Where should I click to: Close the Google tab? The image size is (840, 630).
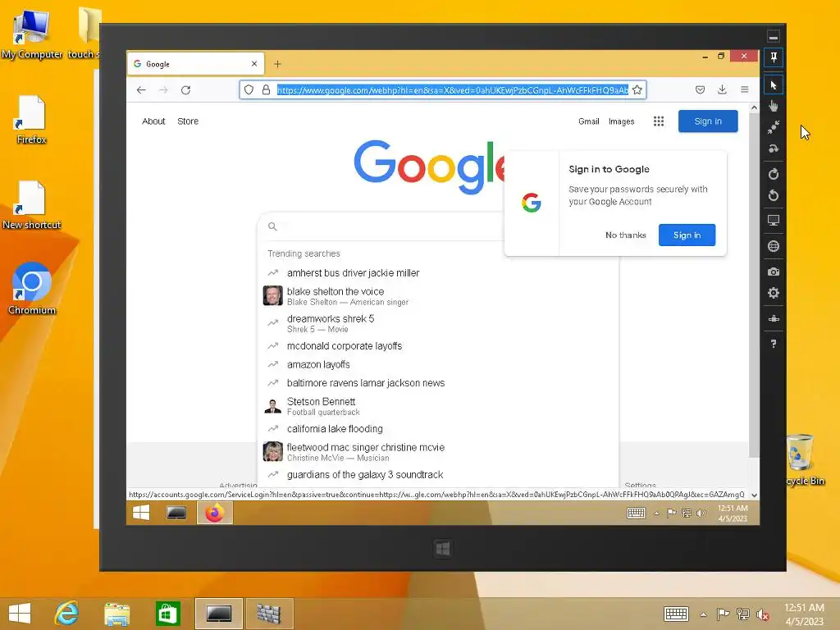[x=254, y=64]
